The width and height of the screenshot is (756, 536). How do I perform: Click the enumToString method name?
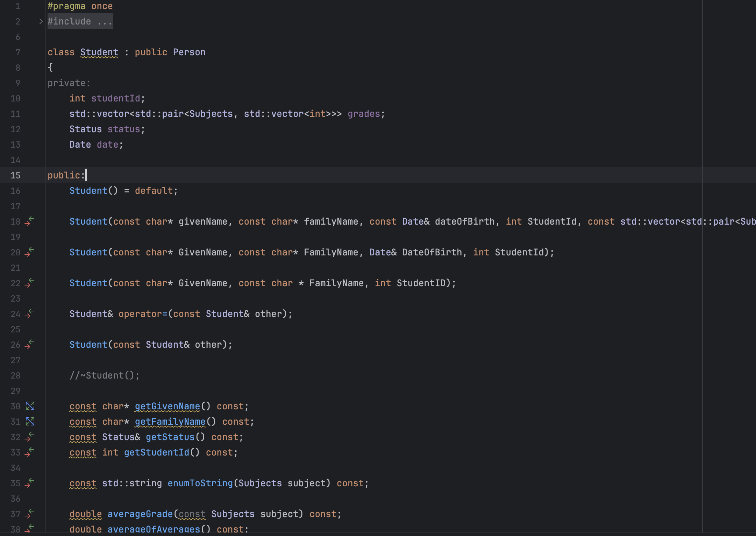click(200, 483)
